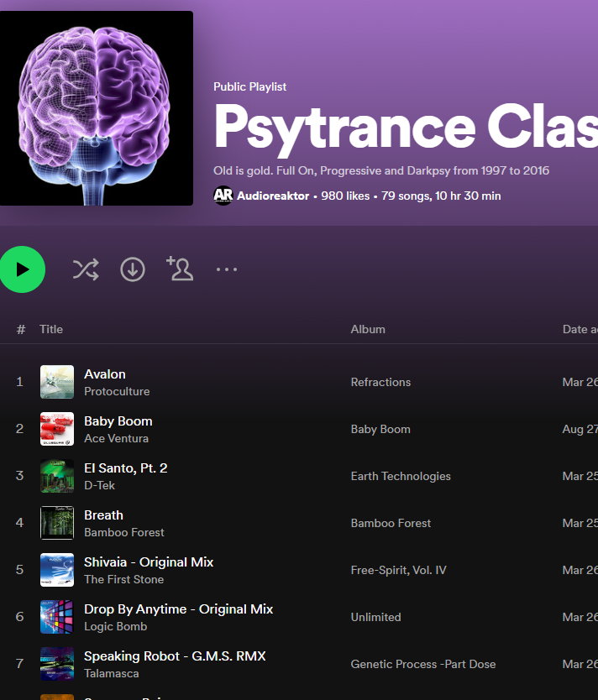This screenshot has width=598, height=700.
Task: Click the AR profile avatar
Action: pyautogui.click(x=223, y=196)
